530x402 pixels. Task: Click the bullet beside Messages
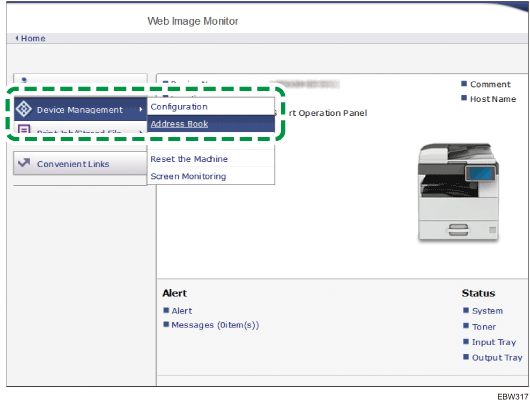[x=166, y=324]
